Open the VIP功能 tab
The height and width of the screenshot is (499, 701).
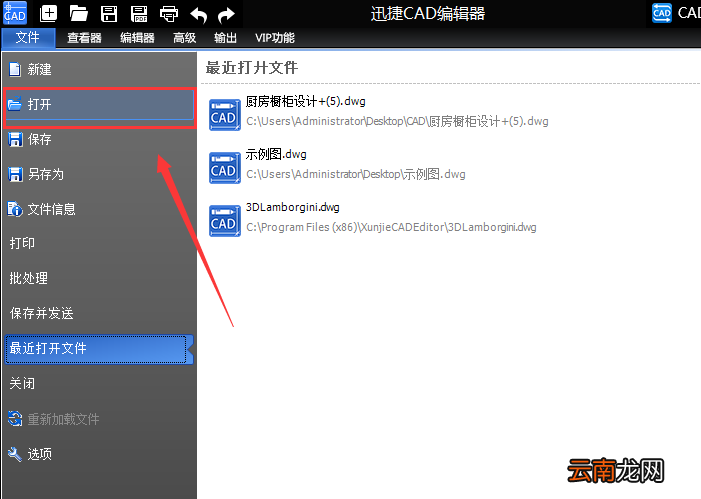tap(274, 38)
